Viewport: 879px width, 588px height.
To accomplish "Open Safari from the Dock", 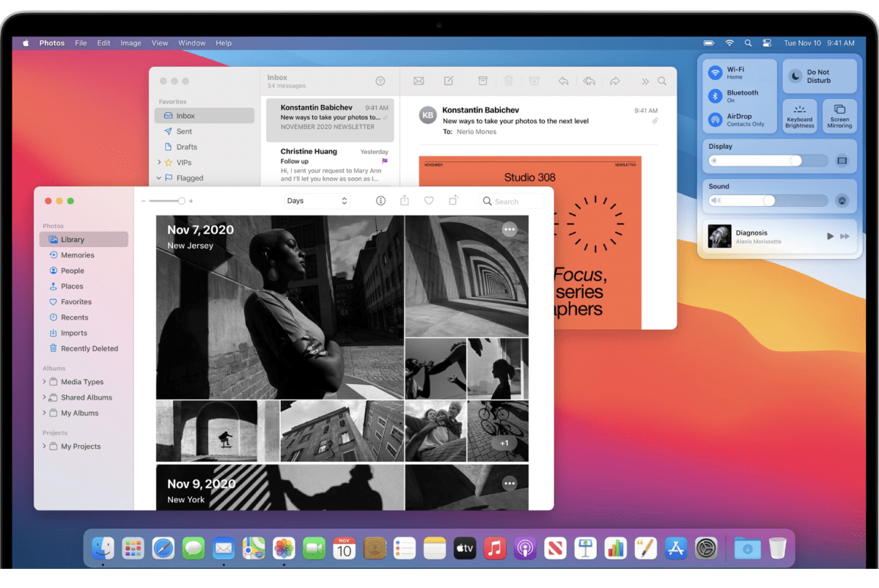I will pos(163,548).
